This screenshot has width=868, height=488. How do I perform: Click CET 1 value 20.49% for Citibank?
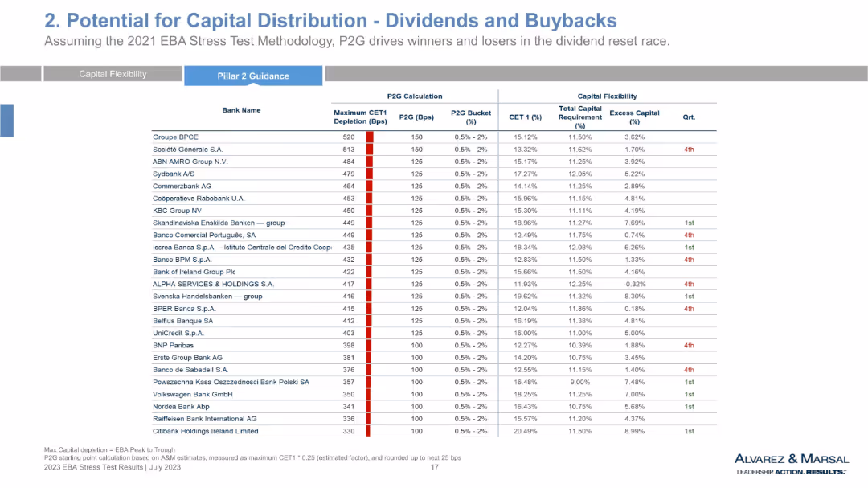point(526,431)
